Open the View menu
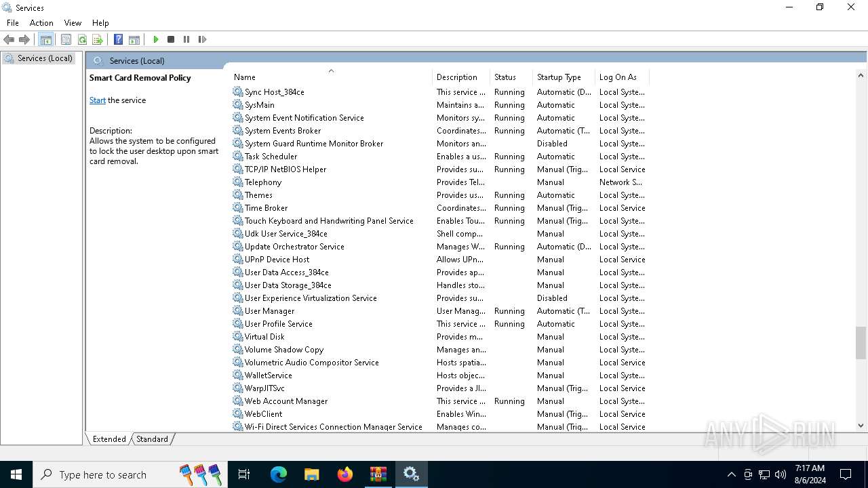The width and height of the screenshot is (868, 488). 73,23
